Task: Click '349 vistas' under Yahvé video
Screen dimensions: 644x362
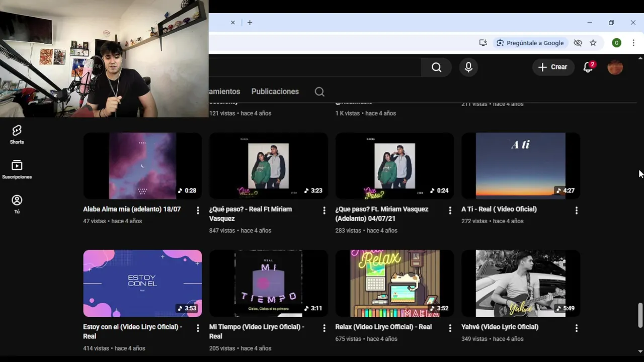Action: [x=474, y=339]
